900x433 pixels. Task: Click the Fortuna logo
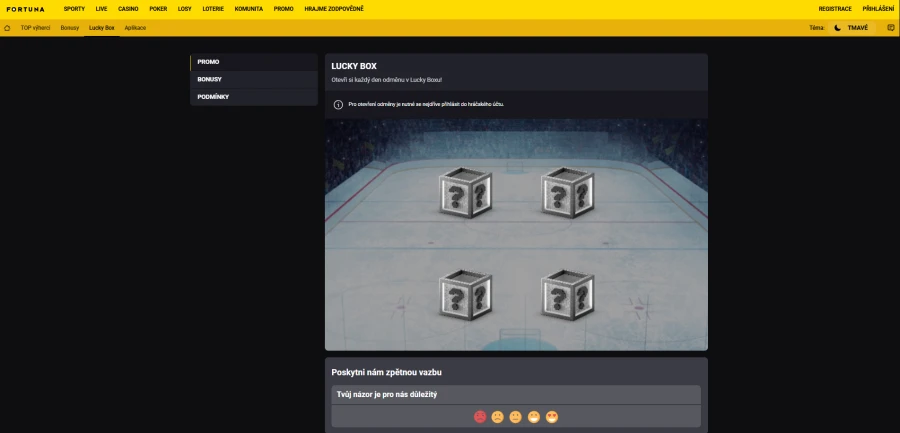coord(25,9)
